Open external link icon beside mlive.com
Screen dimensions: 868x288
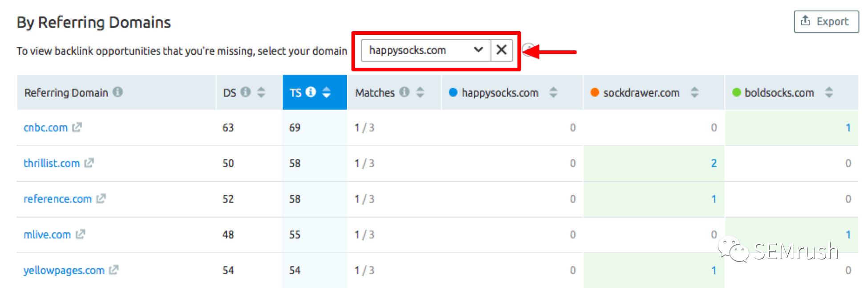(80, 235)
